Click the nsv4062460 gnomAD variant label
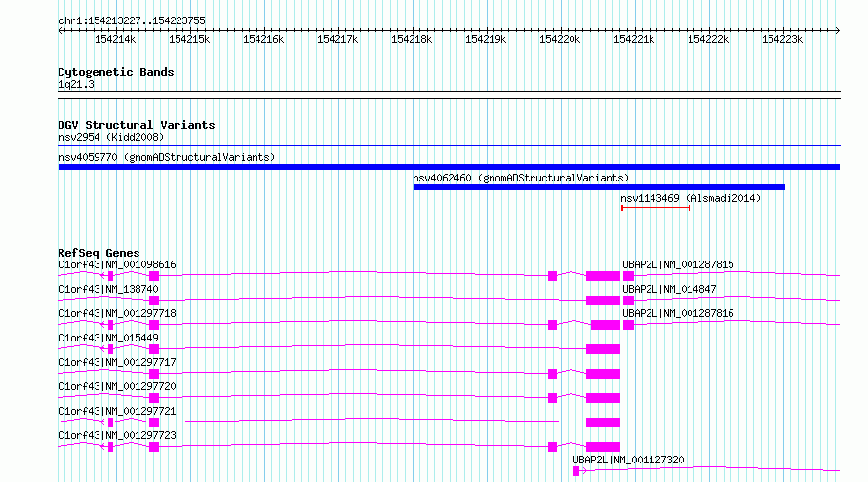Screen dimensions: 868x482 [521, 178]
